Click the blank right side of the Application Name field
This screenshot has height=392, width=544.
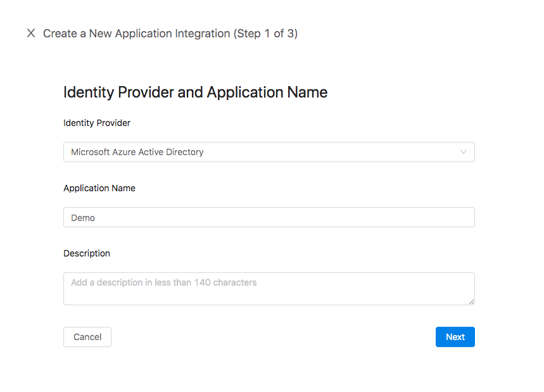[347, 217]
